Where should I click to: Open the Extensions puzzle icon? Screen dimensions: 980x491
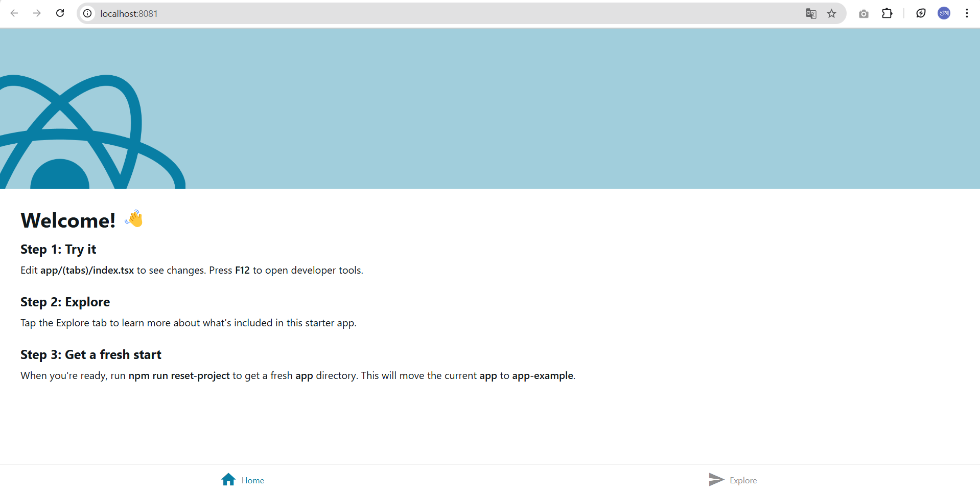coord(887,13)
